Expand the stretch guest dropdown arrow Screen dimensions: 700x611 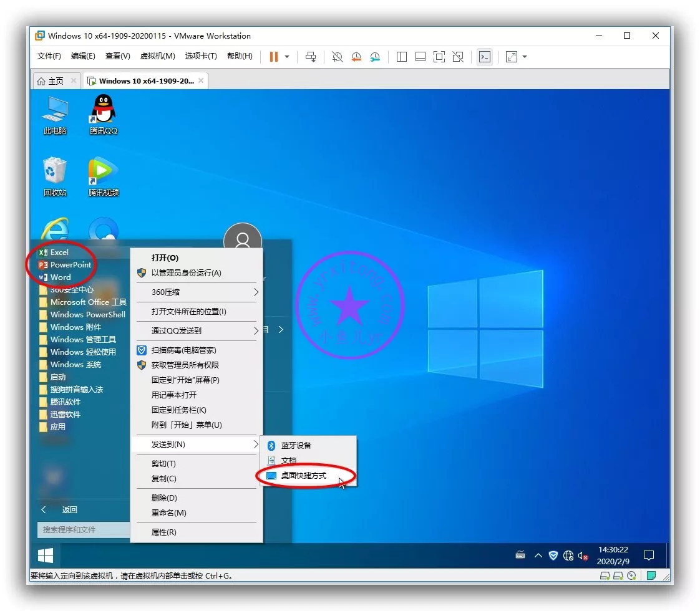tap(525, 57)
